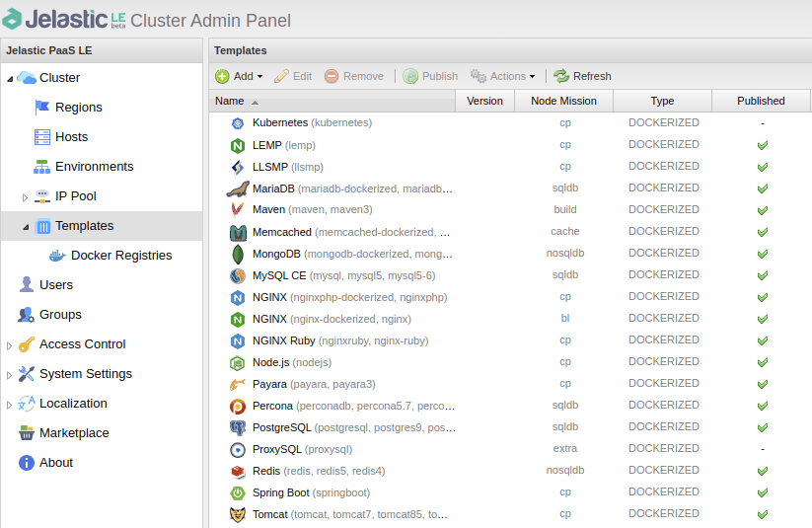Click the Remove toolbar button
This screenshot has height=528, width=812.
(x=354, y=77)
